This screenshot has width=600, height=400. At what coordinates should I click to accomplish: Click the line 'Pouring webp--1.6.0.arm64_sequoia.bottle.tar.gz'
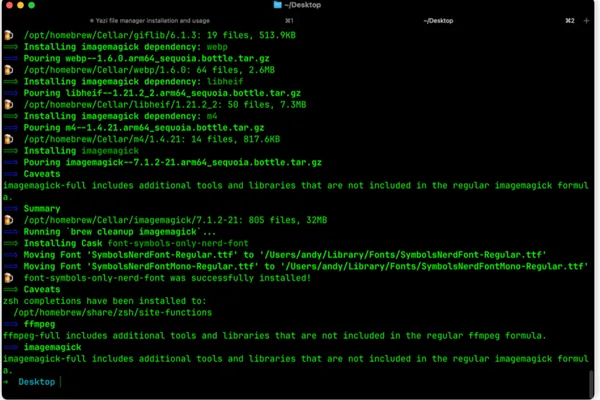pos(147,59)
